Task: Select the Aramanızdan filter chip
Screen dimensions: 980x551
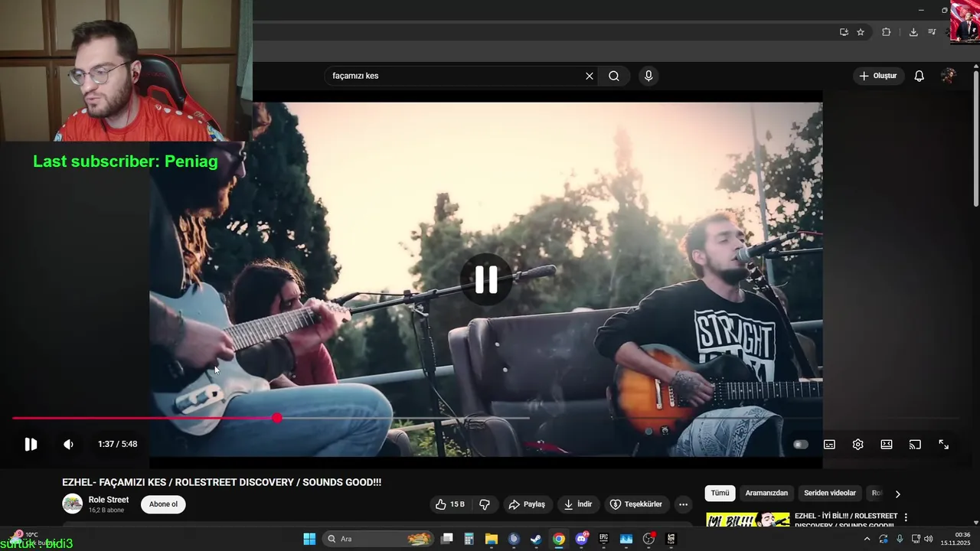Action: click(x=766, y=494)
